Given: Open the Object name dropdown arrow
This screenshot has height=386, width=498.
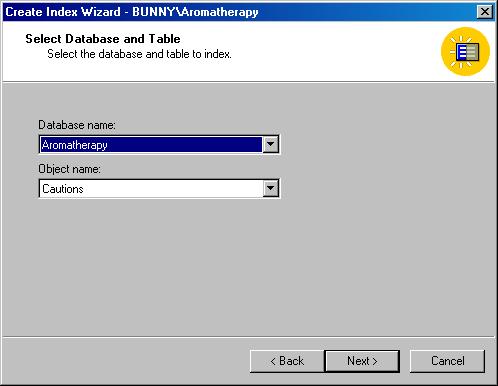Looking at the screenshot, I should pyautogui.click(x=270, y=189).
